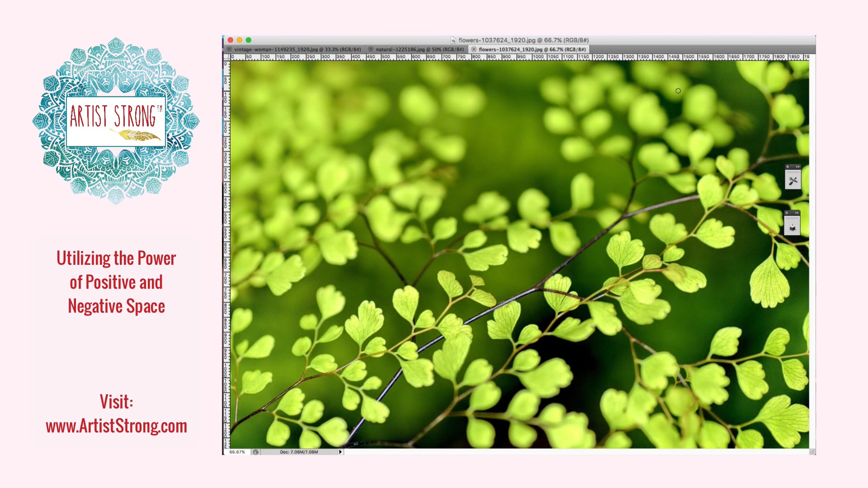This screenshot has height=488, width=868.
Task: Click the arrow icon in the status bar
Action: (340, 452)
